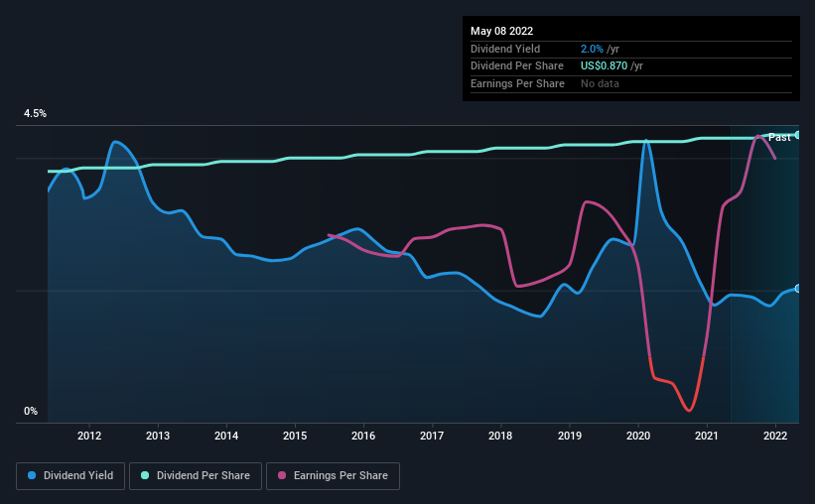Click the pink Earnings Per Share legend dot
The width and height of the screenshot is (815, 504).
(x=282, y=475)
